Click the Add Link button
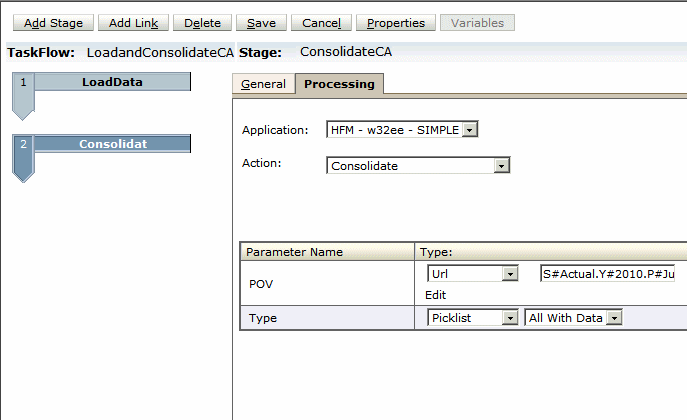The height and width of the screenshot is (420, 687). point(133,23)
